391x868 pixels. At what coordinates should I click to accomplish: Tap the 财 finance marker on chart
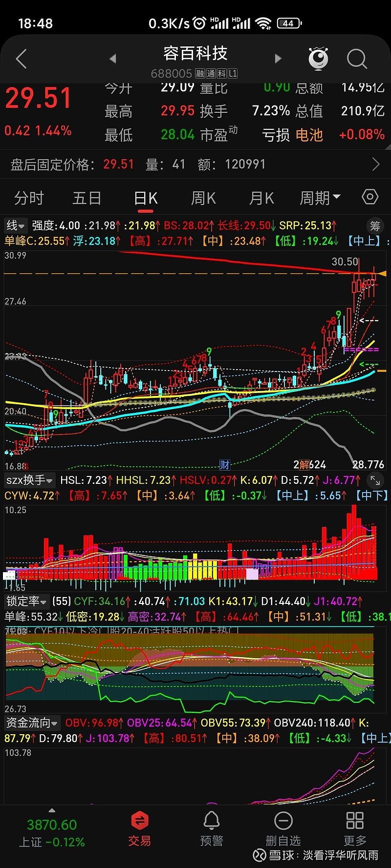pyautogui.click(x=224, y=464)
